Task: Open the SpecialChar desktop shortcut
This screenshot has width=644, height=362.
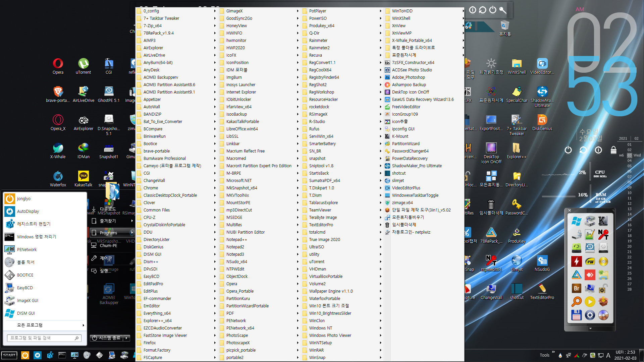Action: tap(517, 94)
